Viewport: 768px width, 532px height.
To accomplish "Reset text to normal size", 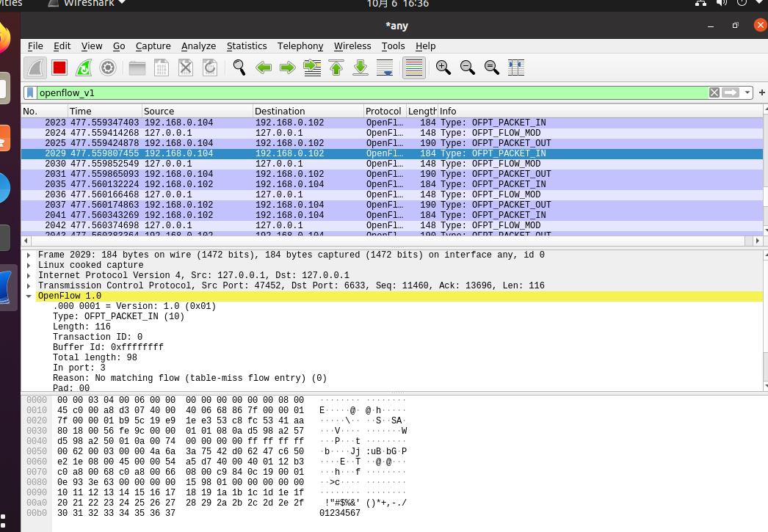I will (492, 68).
